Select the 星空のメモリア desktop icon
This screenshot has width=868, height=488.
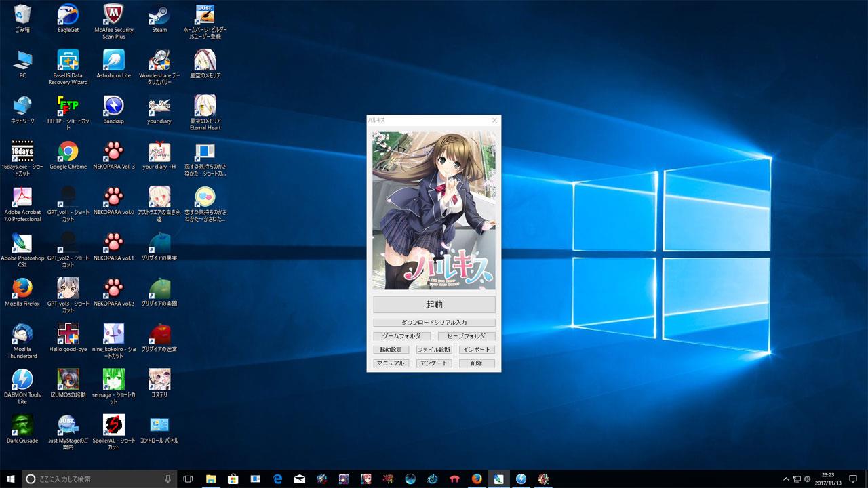(x=205, y=64)
